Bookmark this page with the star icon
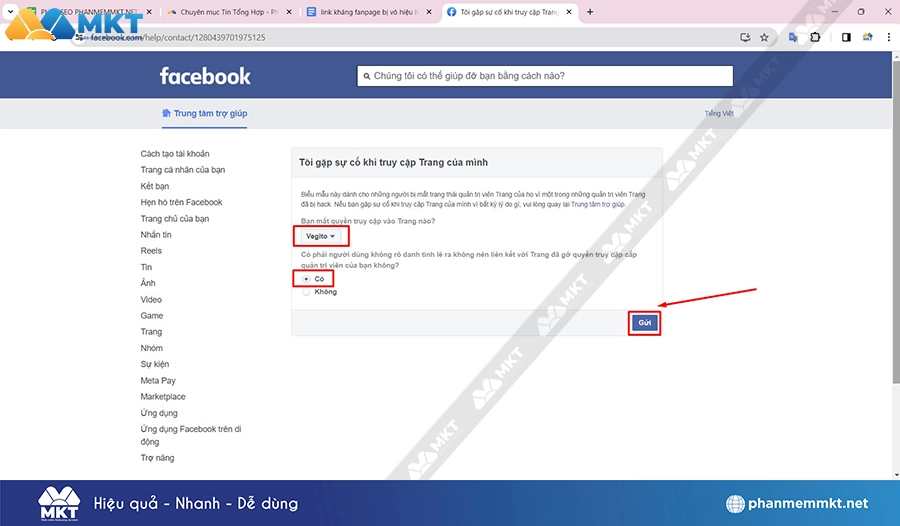 [x=764, y=37]
